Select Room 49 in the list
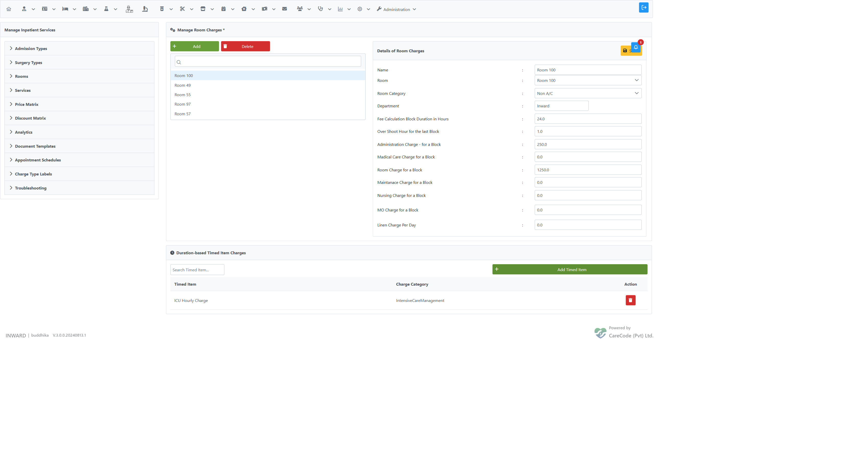Screen dimensions: 868x457 coord(268,85)
